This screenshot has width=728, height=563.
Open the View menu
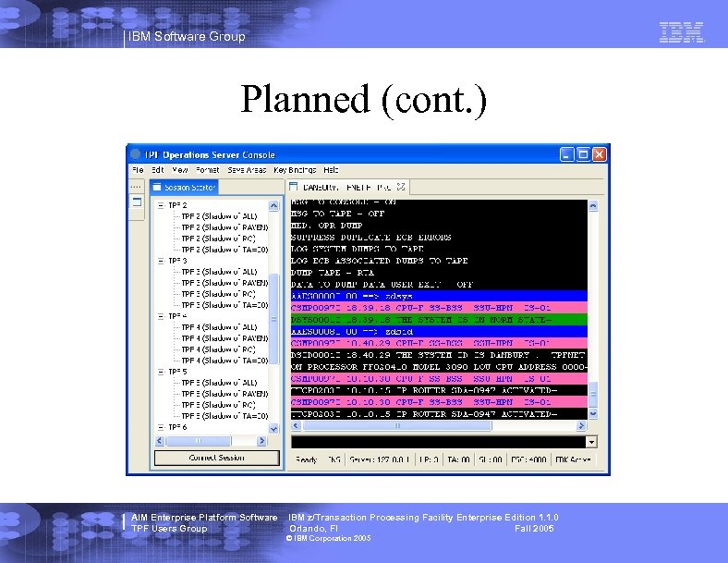180,170
